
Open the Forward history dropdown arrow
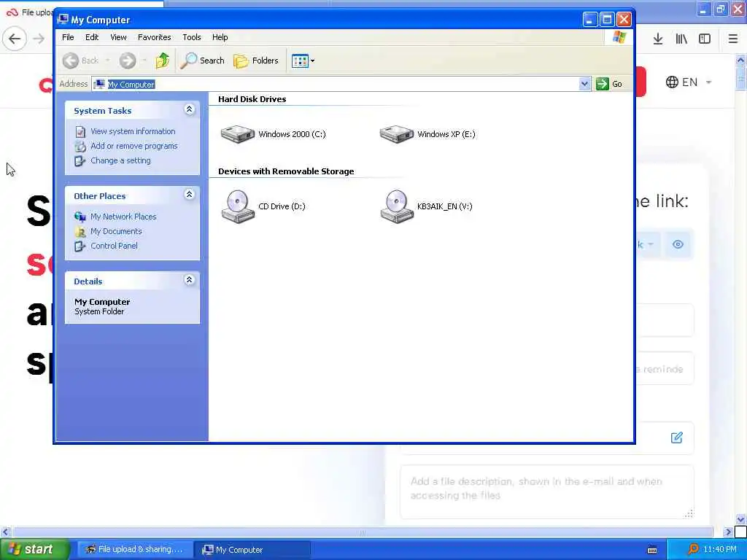144,61
